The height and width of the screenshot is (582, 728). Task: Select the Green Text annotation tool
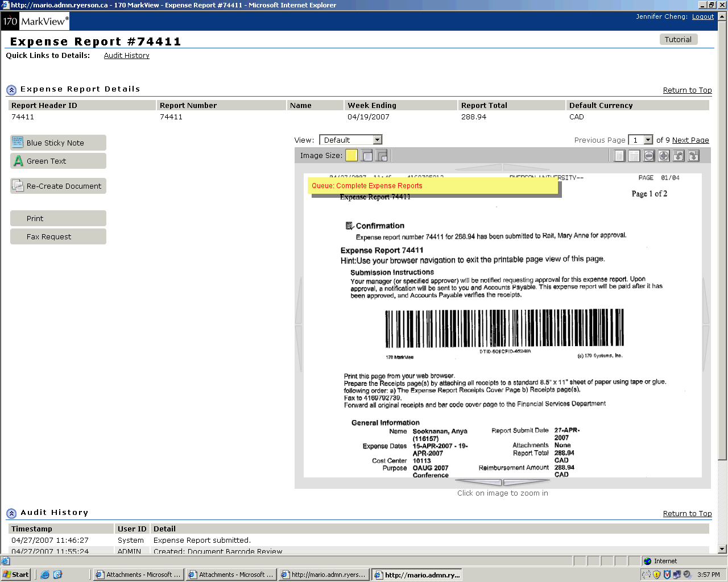(58, 161)
